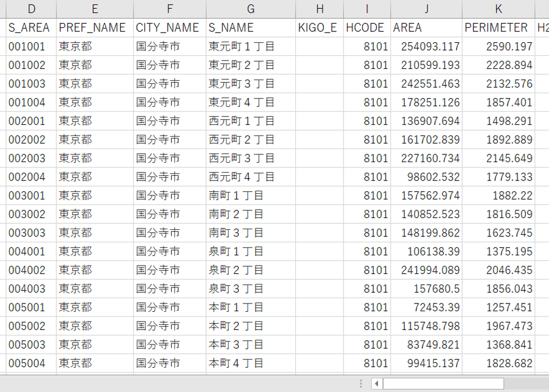Click the horizontal scrollbar left arrow
This screenshot has width=549, height=392.
coord(376,384)
